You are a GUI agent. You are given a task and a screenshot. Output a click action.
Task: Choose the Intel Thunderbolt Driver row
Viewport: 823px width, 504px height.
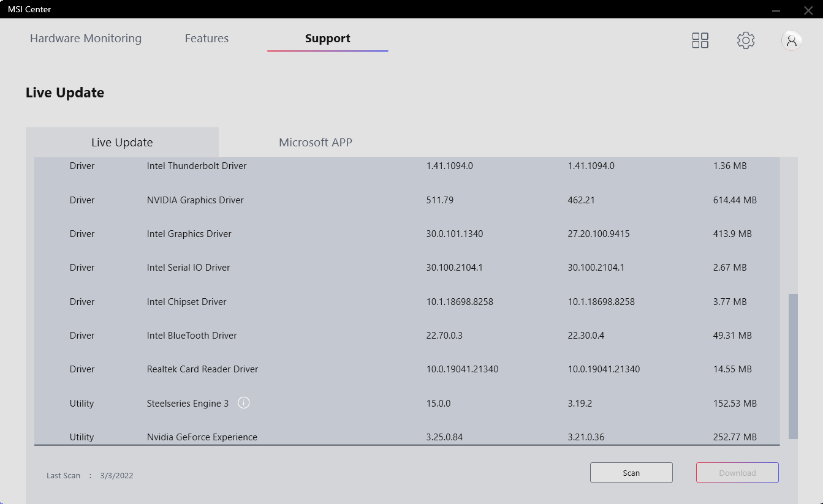pyautogui.click(x=196, y=166)
